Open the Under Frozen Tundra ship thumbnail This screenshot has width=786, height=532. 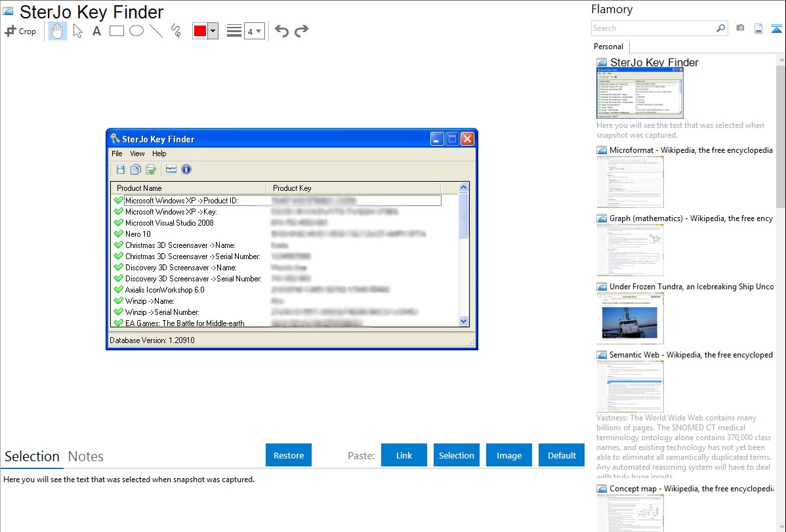pos(630,318)
